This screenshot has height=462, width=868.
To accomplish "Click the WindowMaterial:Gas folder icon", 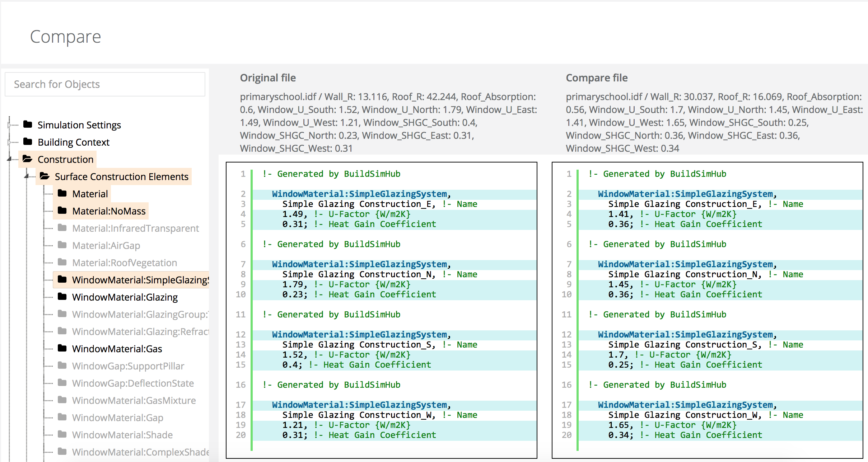I will 62,348.
